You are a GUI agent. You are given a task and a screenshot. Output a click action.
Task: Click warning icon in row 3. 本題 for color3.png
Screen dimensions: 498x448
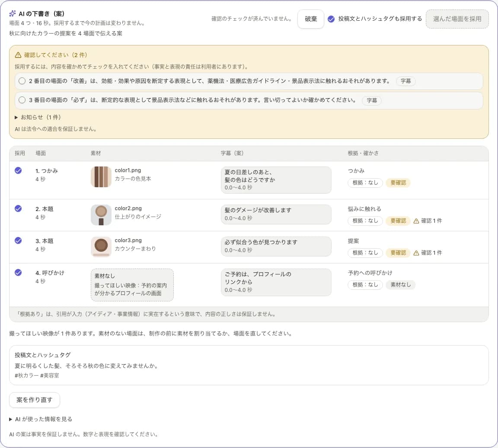pos(416,253)
